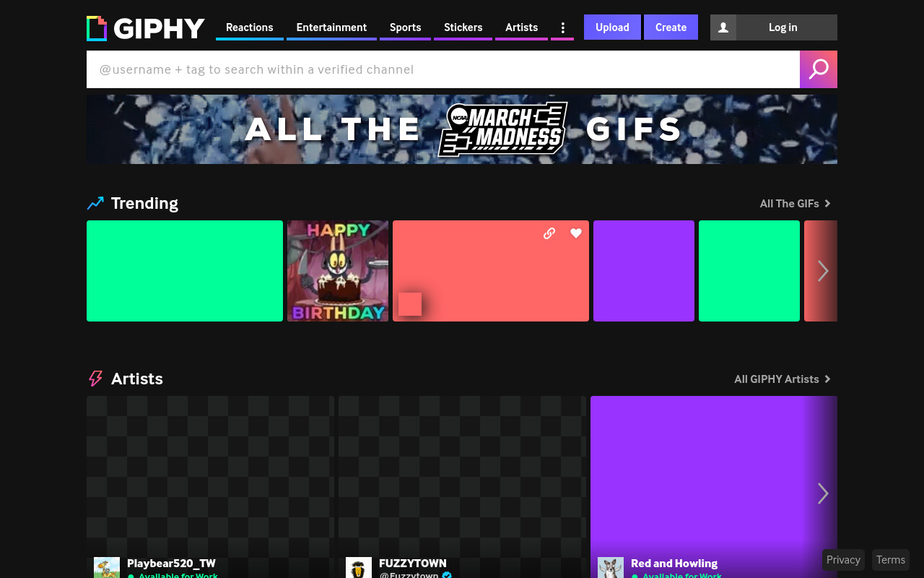
Task: Open the three-dot more categories menu
Action: 562,27
